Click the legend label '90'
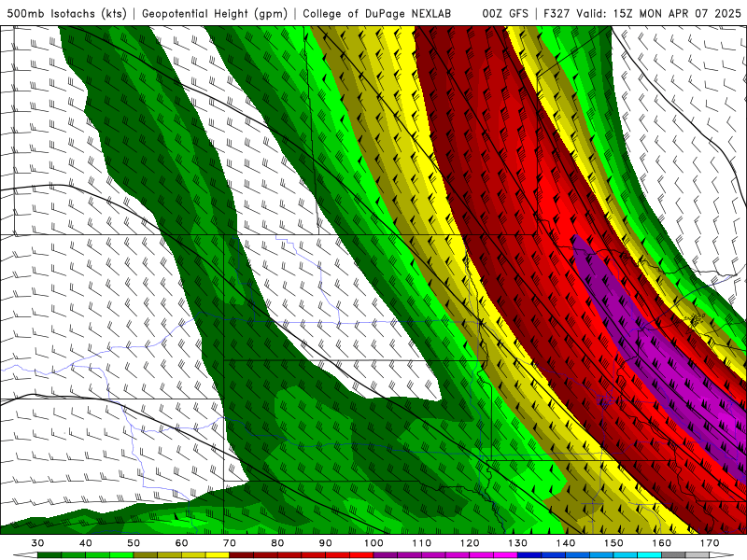 (325, 543)
